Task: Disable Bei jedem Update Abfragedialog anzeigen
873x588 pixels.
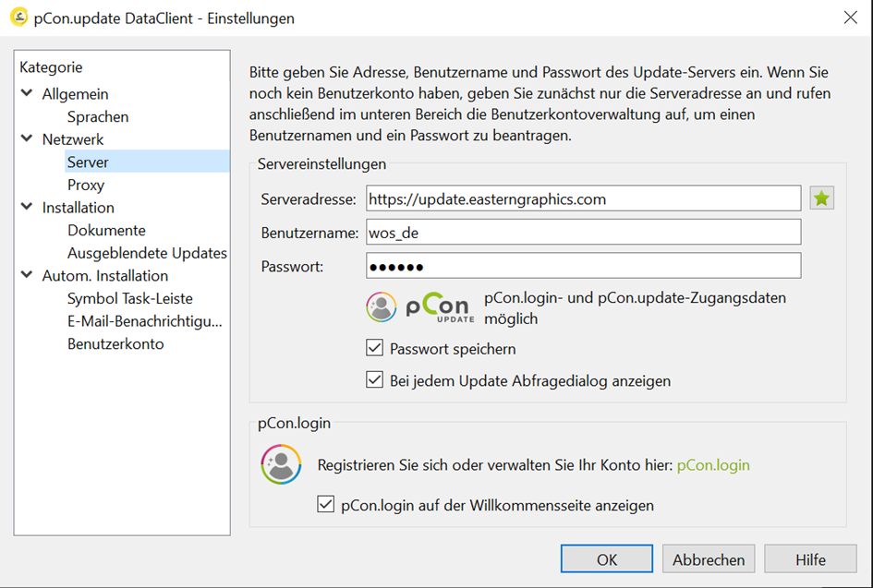Action: tap(375, 380)
